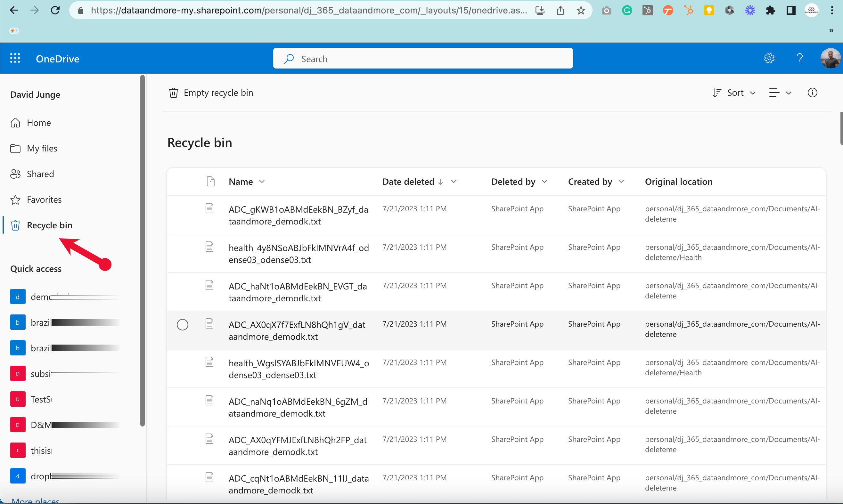Open the Grammarly extension icon
This screenshot has height=504, width=843.
627,11
